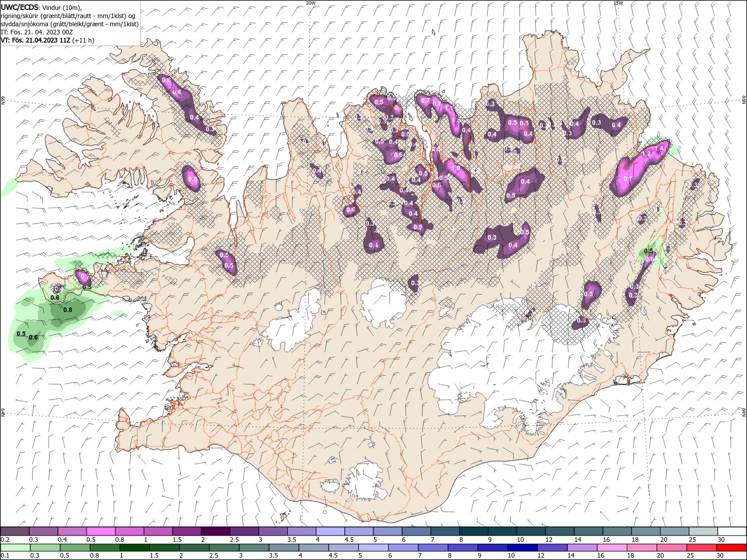Select header line starting 'rigning/skúrir (grænt/blátt/rautt'
This screenshot has width=747, height=560.
click(68, 16)
